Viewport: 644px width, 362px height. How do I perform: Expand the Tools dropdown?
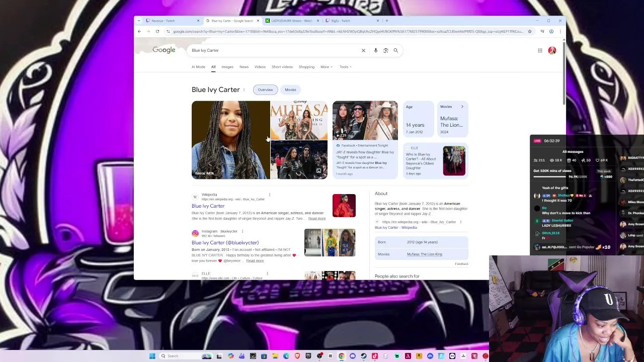pyautogui.click(x=345, y=67)
